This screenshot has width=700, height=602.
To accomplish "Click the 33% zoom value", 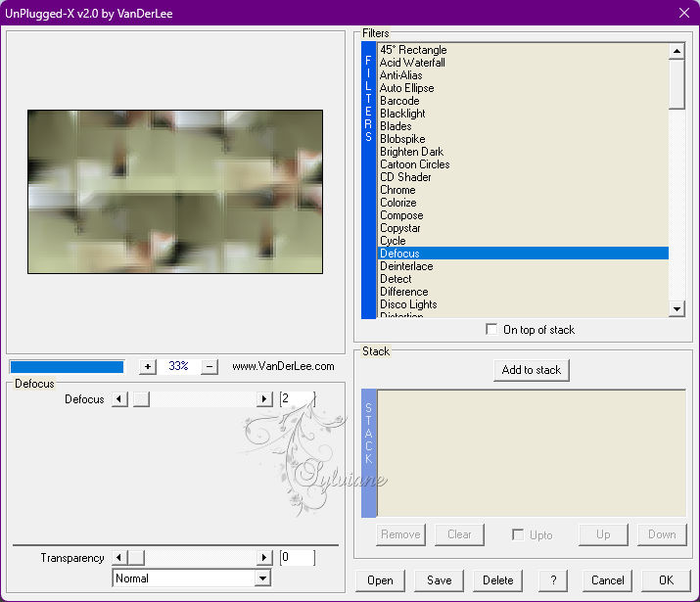I will pos(178,366).
